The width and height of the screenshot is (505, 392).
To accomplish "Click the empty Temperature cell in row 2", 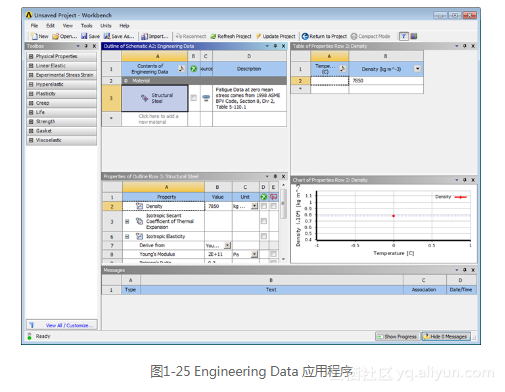I will 330,81.
